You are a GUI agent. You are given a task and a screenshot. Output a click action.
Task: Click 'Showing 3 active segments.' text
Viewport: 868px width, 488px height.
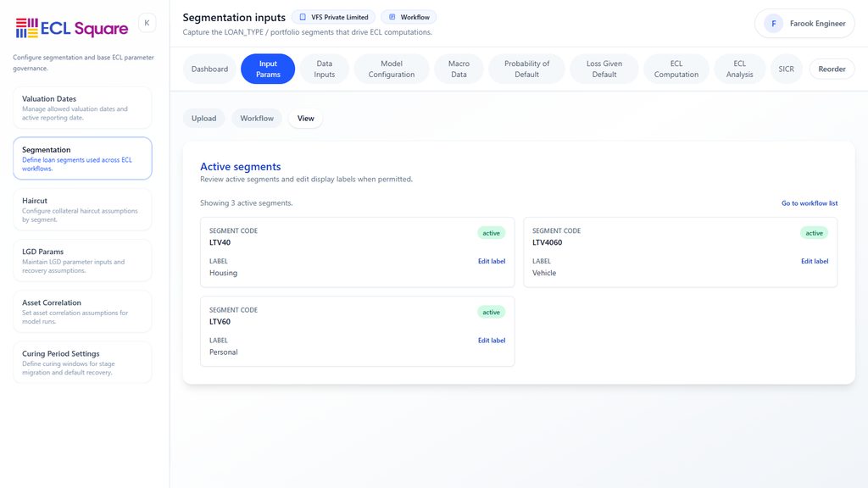[247, 203]
